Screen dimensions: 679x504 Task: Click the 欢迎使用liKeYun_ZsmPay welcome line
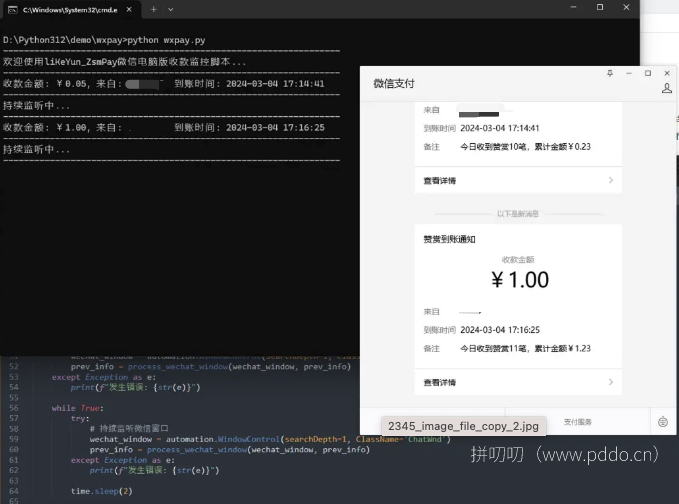coord(125,61)
